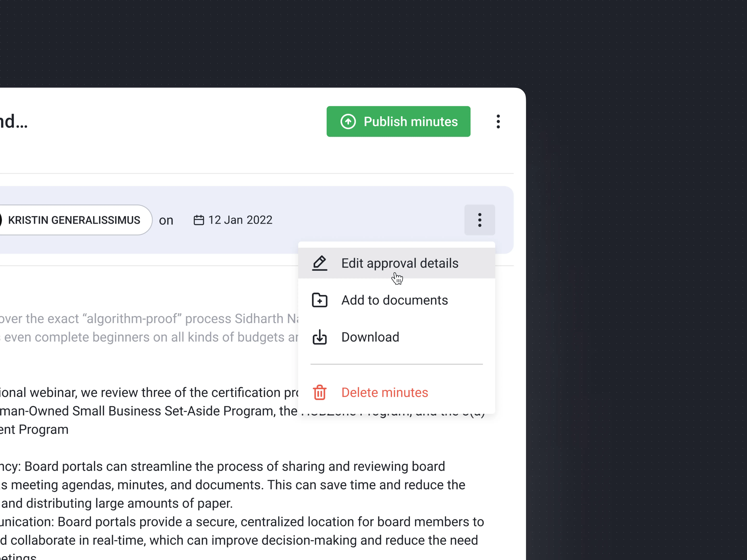The height and width of the screenshot is (560, 747).
Task: Click the truncated title ending in 'nd...'
Action: 13,121
